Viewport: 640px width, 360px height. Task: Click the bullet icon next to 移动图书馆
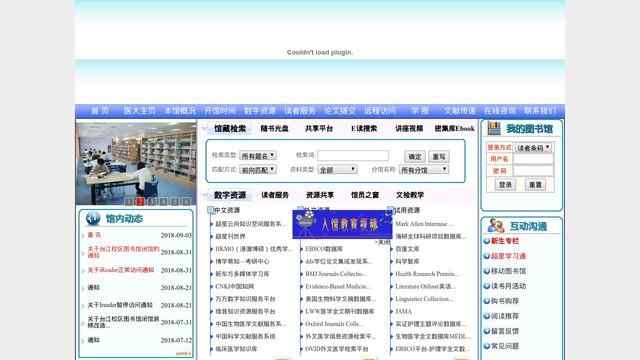tap(487, 271)
